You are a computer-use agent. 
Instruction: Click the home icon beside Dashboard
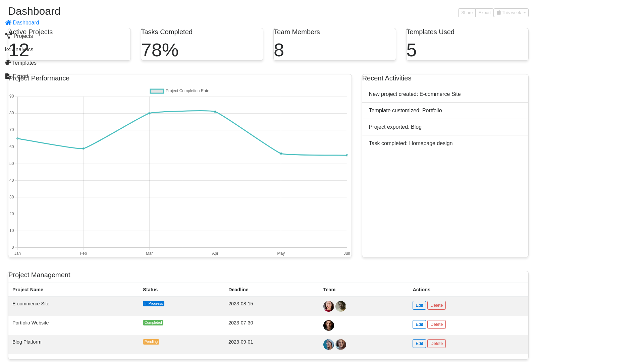8,23
